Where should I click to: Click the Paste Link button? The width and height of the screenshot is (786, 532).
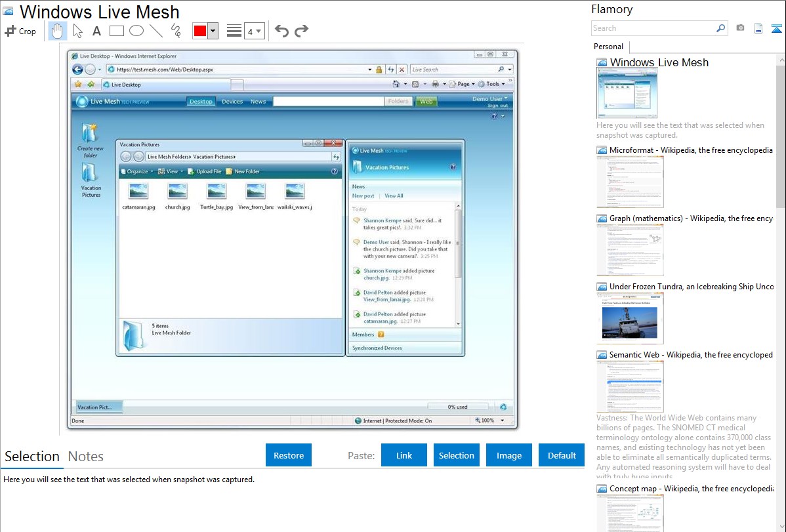point(404,455)
